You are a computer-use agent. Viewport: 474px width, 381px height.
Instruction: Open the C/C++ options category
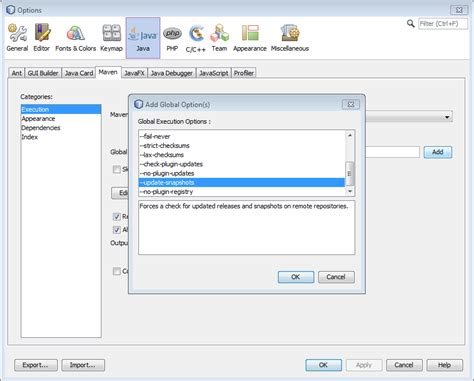[x=196, y=38]
